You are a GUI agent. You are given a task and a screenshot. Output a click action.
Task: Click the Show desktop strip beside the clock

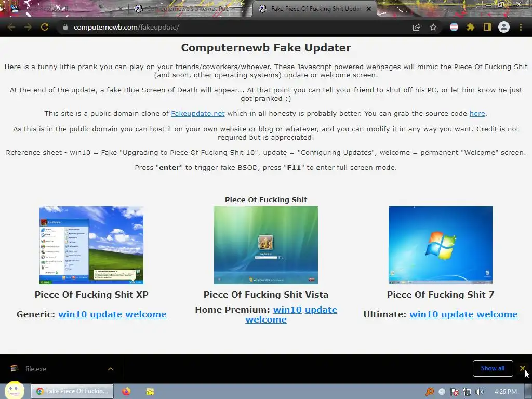tap(528, 391)
